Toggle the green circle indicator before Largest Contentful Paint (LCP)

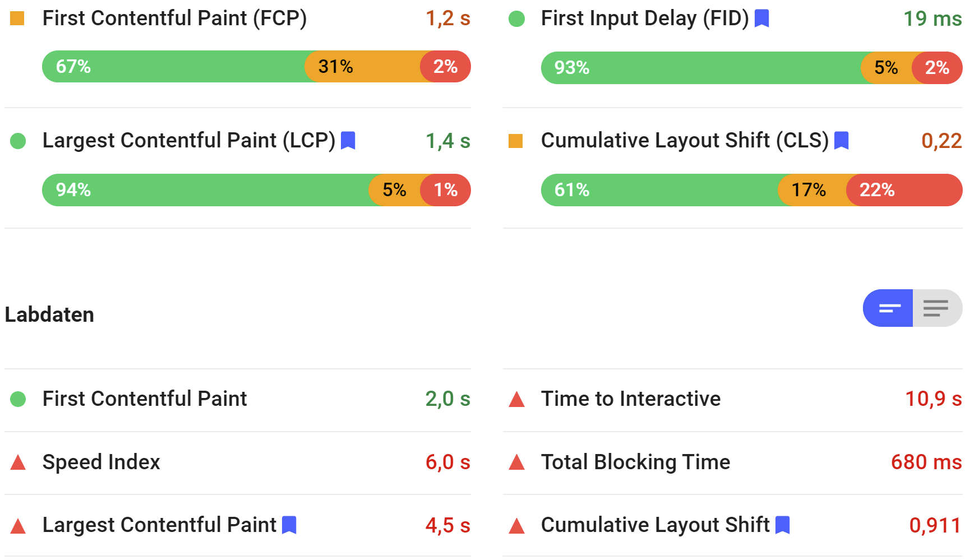[x=19, y=141]
